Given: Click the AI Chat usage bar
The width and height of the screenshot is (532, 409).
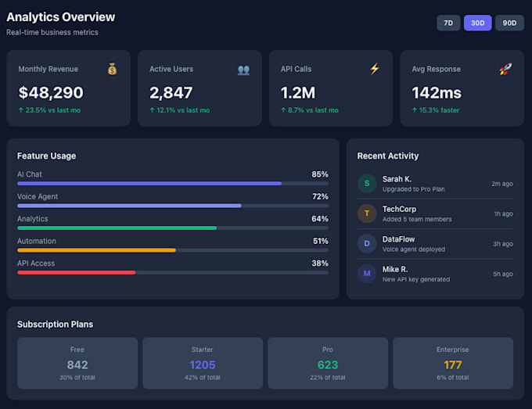Looking at the screenshot, I should click(173, 184).
